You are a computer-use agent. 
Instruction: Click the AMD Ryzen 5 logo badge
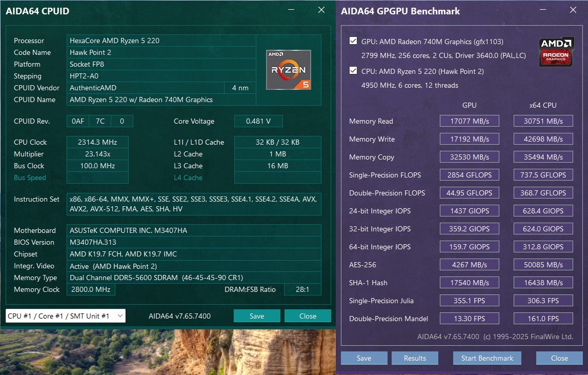click(x=288, y=69)
